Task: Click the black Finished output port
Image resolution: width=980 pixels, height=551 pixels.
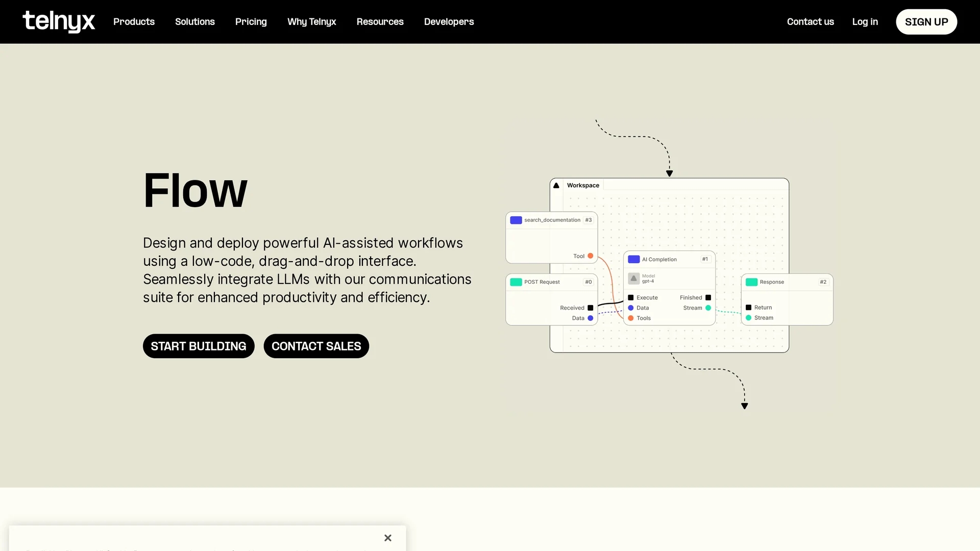Action: [x=708, y=297]
